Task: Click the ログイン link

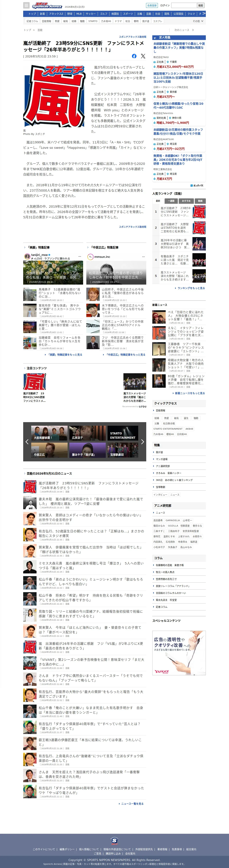Action: (165, 5)
